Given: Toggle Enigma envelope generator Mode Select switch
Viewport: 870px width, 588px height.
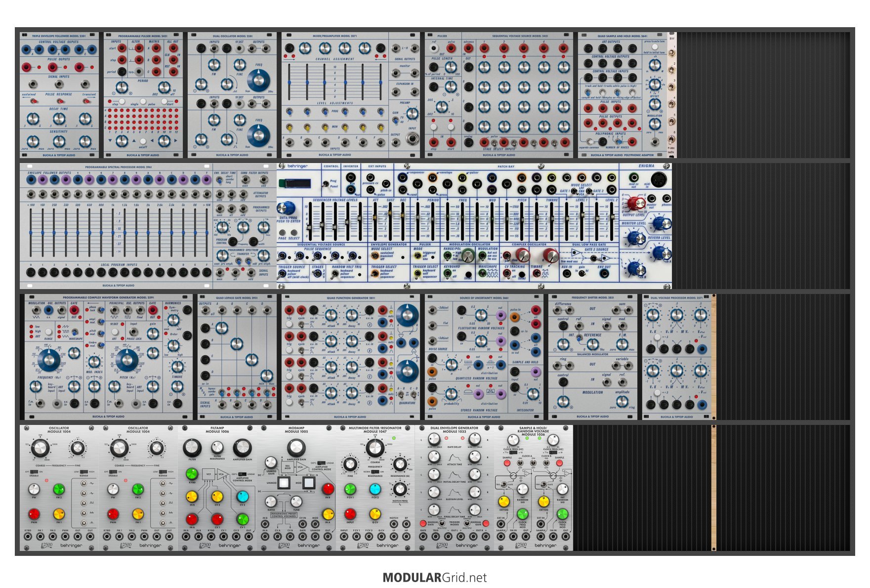Looking at the screenshot, I should pyautogui.click(x=375, y=256).
